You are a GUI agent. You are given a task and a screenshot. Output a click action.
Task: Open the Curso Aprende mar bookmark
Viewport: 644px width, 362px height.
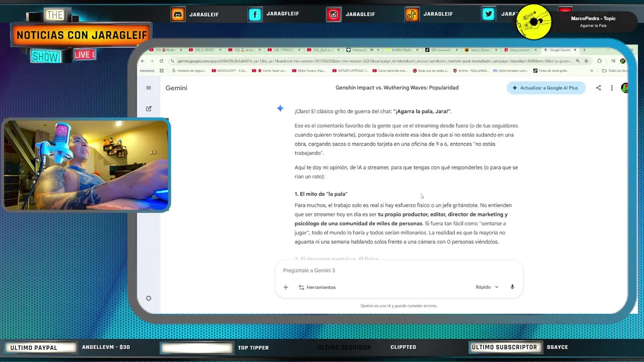click(390, 70)
